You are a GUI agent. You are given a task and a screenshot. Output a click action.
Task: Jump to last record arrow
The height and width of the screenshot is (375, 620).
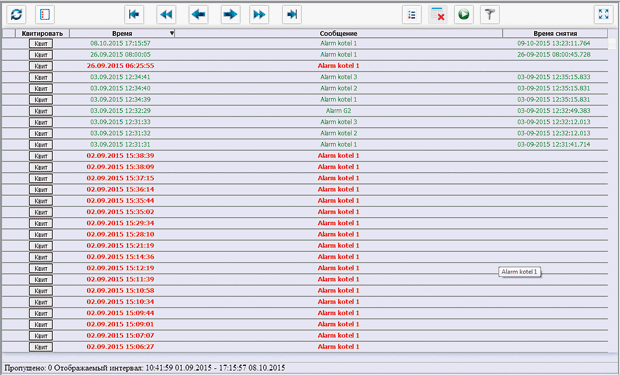coord(292,15)
